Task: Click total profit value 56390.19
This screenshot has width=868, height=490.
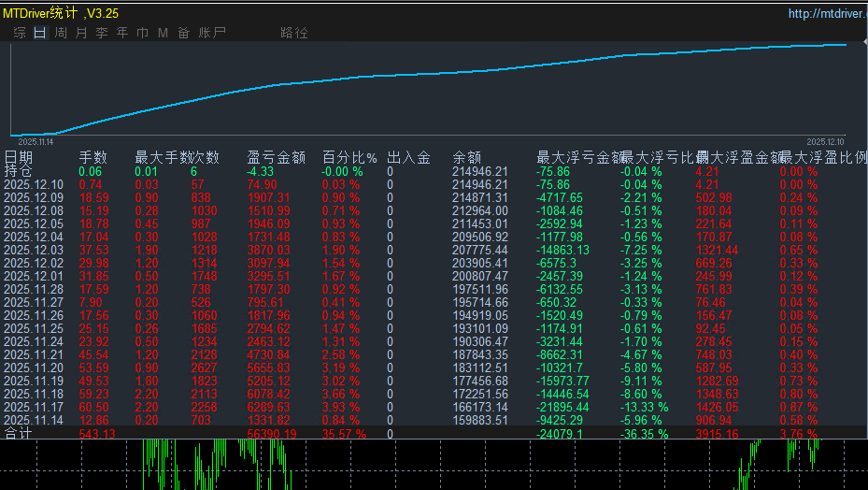Action: (272, 434)
